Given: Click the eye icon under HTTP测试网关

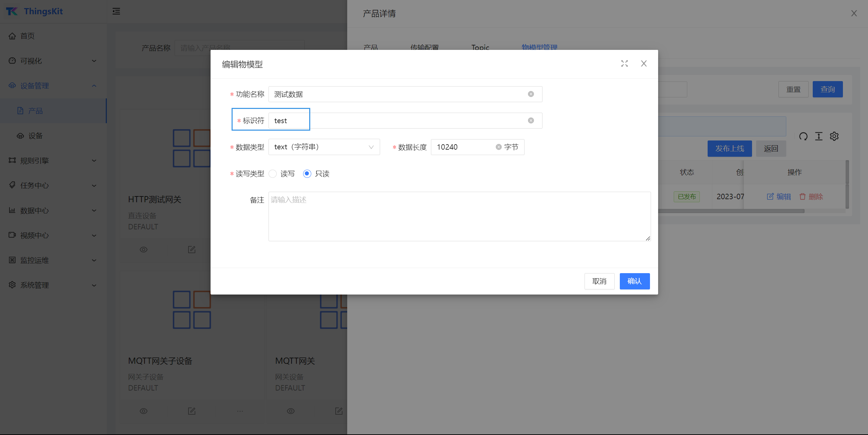Looking at the screenshot, I should [143, 250].
